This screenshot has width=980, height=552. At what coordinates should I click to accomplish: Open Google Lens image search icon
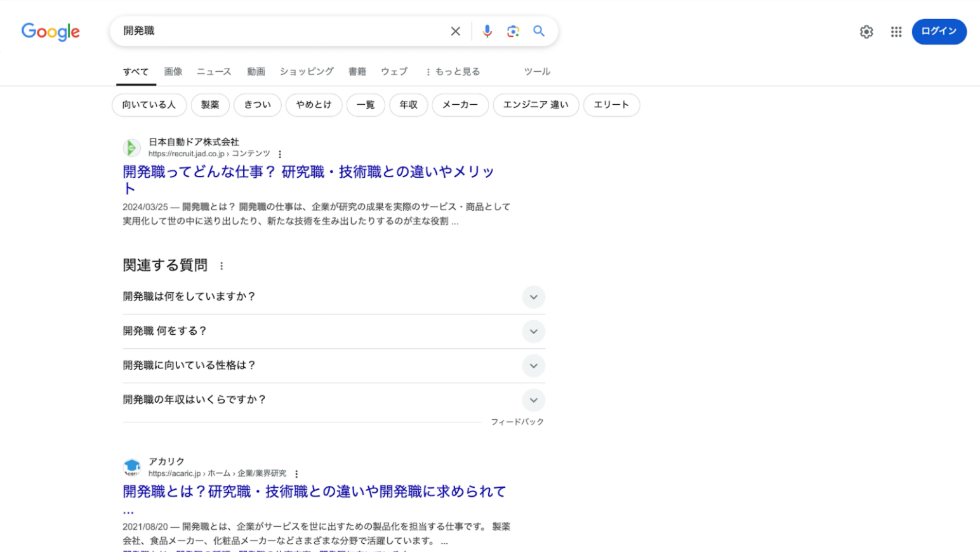pos(513,31)
